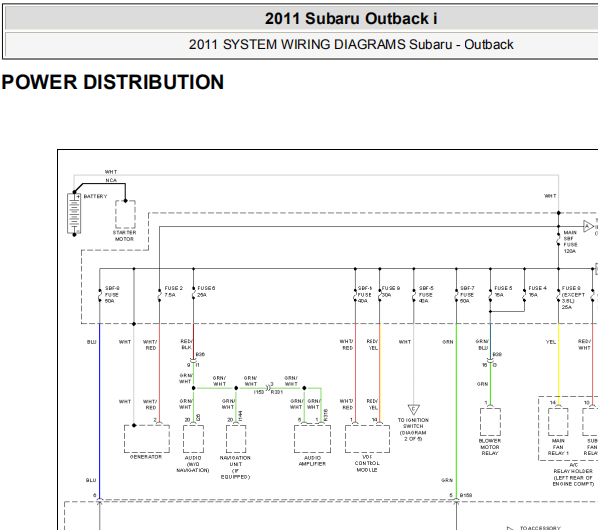Click the "A/C RELAY HOLDER" location label

(573, 474)
